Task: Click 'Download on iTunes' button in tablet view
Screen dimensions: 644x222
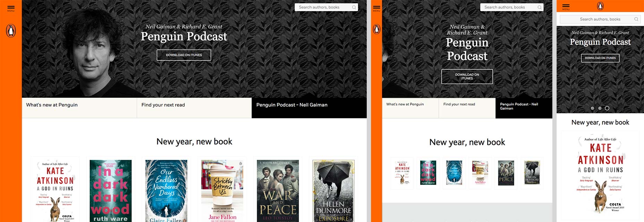Action: point(467,76)
